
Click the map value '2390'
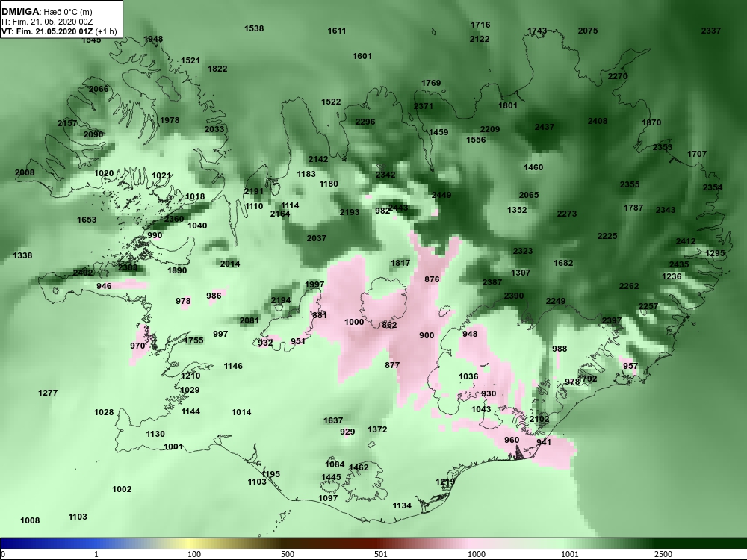tap(514, 296)
